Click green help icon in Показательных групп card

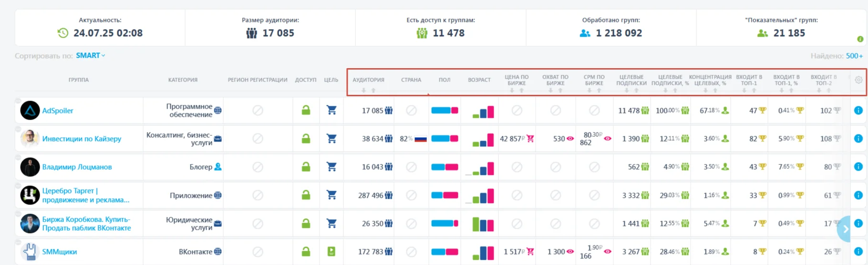pos(860,39)
